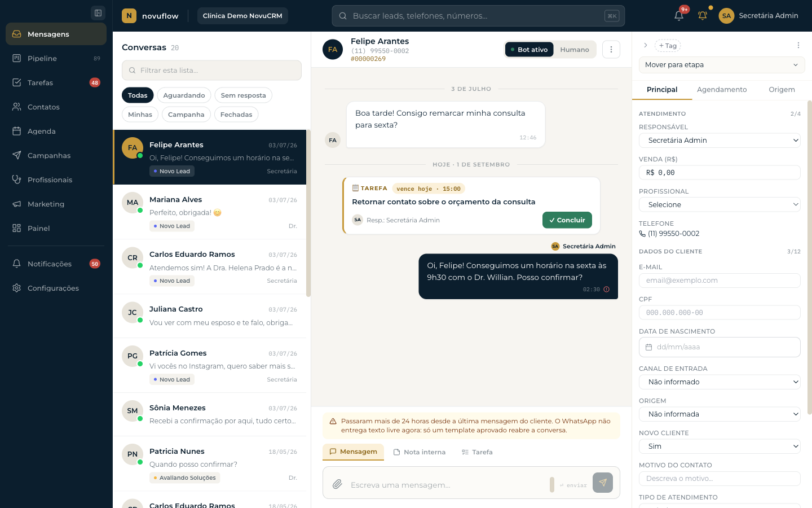Open Configurações gear item
This screenshot has width=812, height=508.
[x=56, y=288]
